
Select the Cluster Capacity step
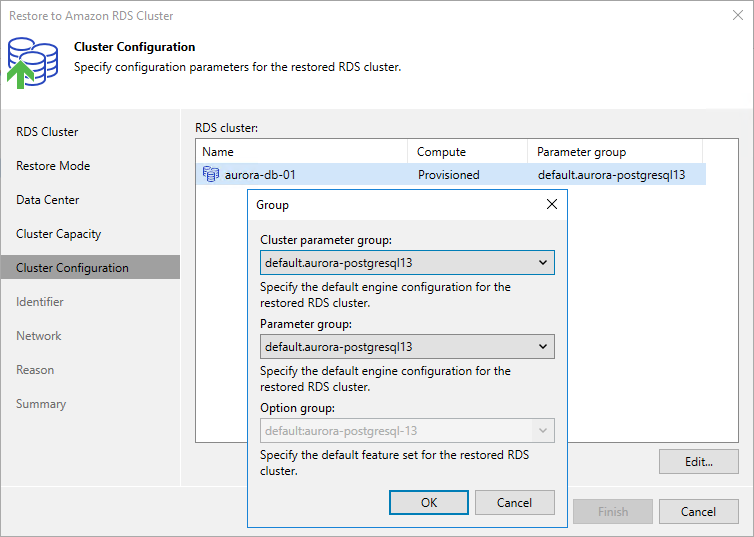[x=58, y=234]
